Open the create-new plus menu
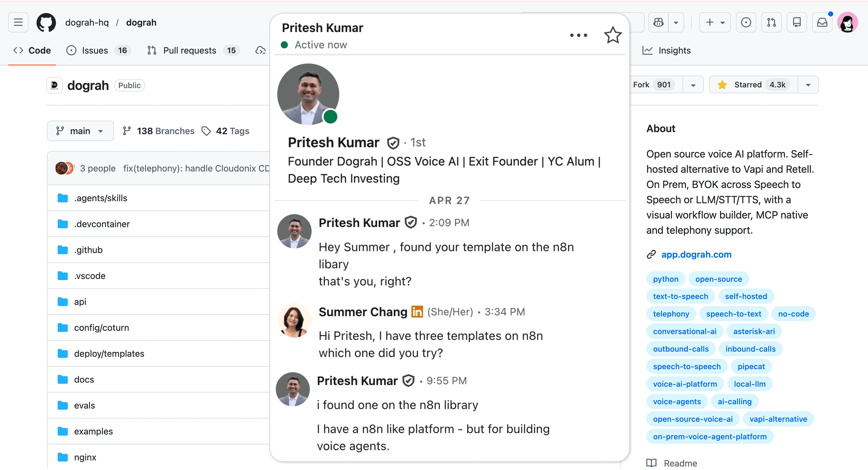 (715, 22)
